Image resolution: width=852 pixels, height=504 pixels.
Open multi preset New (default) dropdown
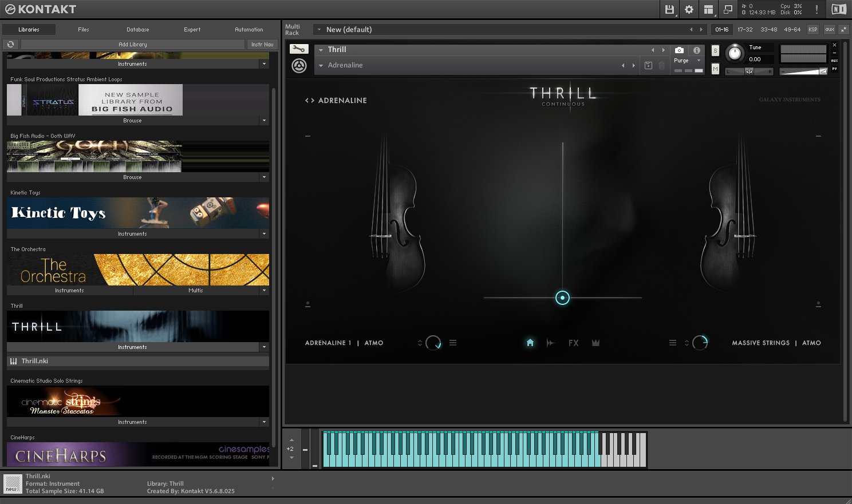pos(319,29)
